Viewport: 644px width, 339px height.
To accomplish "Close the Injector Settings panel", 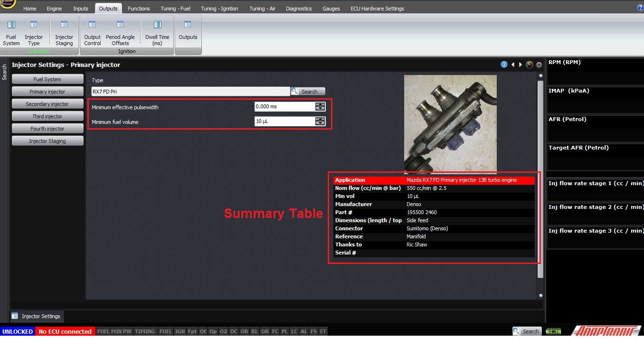I will [x=539, y=65].
